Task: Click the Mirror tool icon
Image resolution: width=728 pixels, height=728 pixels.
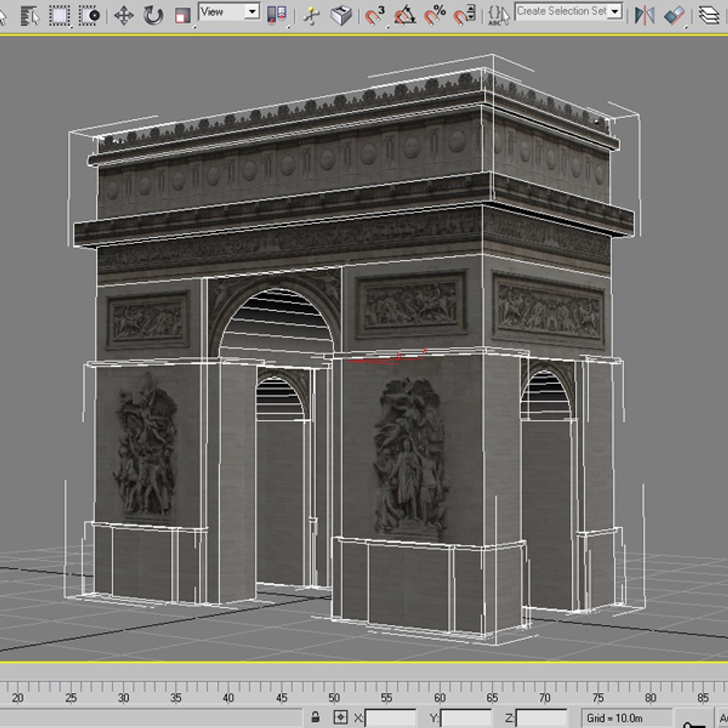Action: coord(644,16)
